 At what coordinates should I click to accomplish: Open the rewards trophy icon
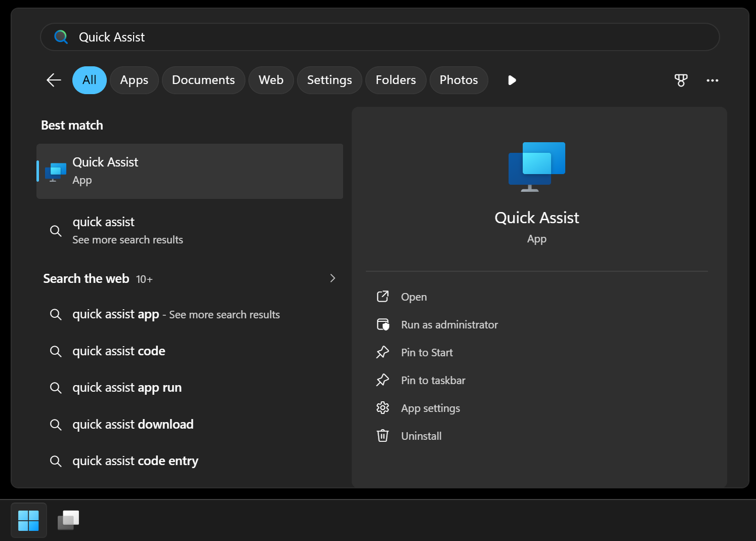click(x=681, y=80)
